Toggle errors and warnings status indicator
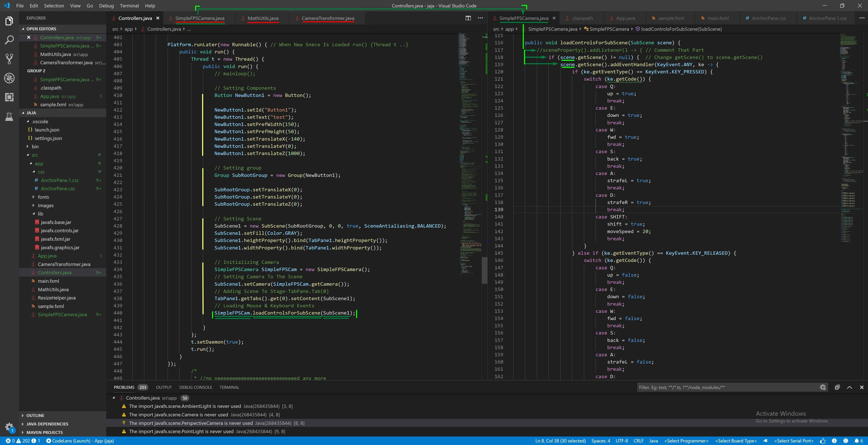Image resolution: width=868 pixels, height=445 pixels. pos(22,441)
